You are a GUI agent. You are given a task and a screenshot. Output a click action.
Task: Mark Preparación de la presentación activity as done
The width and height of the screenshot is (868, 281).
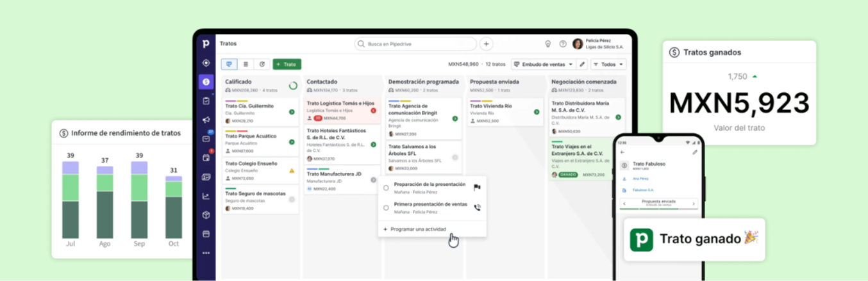(386, 188)
